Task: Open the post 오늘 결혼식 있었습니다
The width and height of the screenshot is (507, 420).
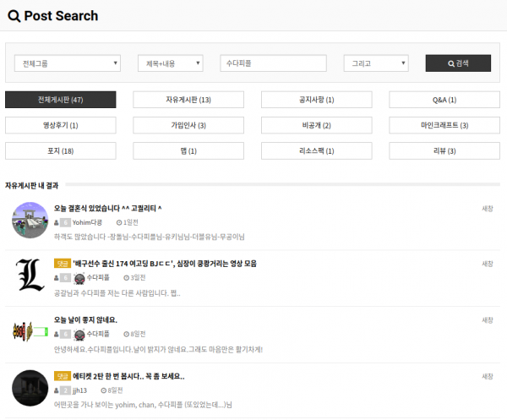Action: (x=107, y=208)
